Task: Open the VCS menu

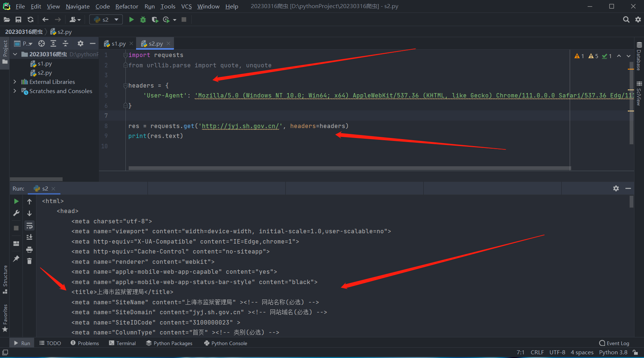Action: point(186,6)
